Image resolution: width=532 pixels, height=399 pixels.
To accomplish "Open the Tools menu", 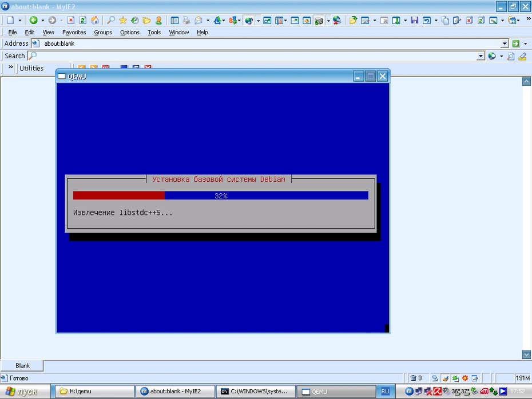I will (154, 32).
